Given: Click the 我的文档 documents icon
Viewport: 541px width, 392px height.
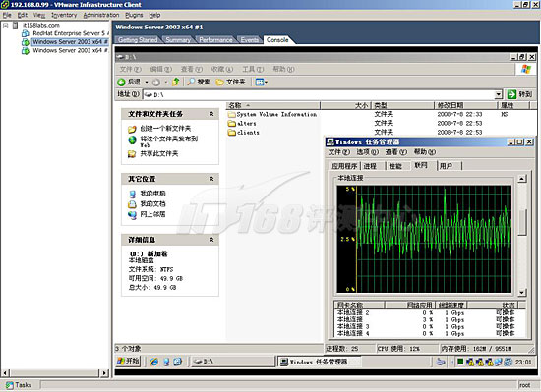Looking at the screenshot, I should click(132, 204).
